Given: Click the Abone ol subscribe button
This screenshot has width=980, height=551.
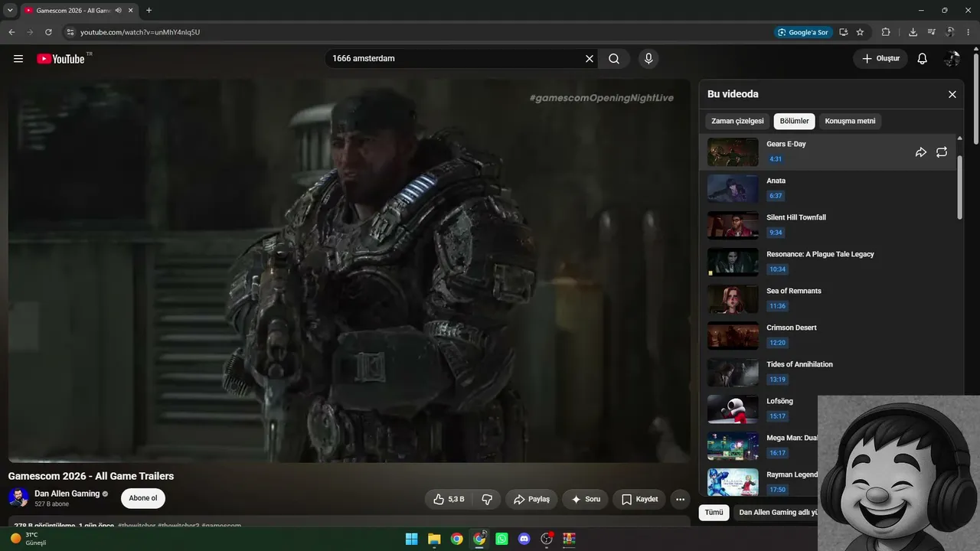Looking at the screenshot, I should [x=143, y=498].
